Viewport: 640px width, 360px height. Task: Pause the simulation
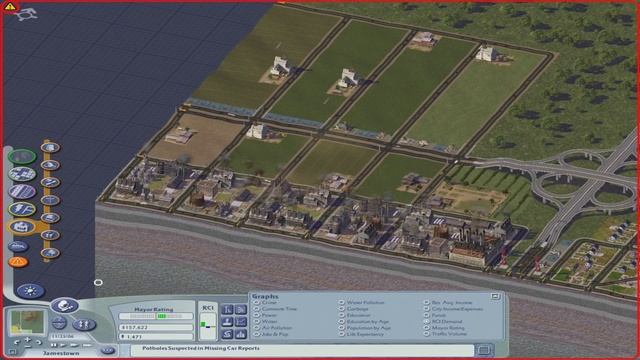pyautogui.click(x=54, y=345)
